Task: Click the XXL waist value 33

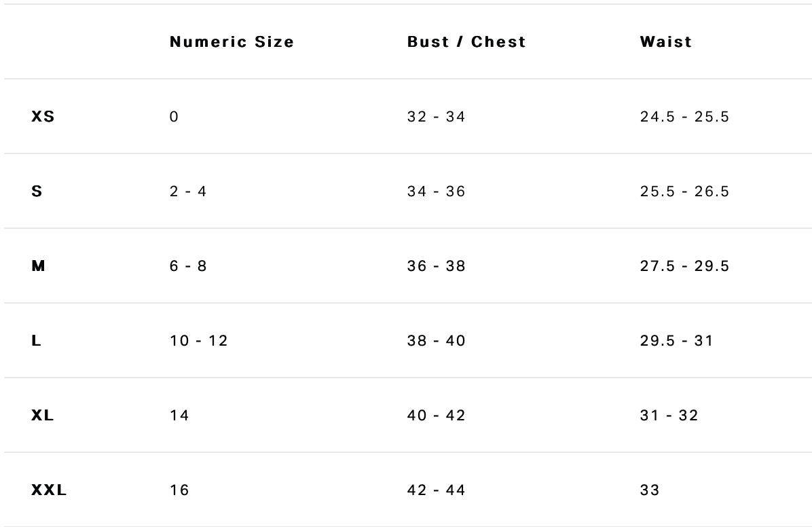Action: click(x=650, y=490)
